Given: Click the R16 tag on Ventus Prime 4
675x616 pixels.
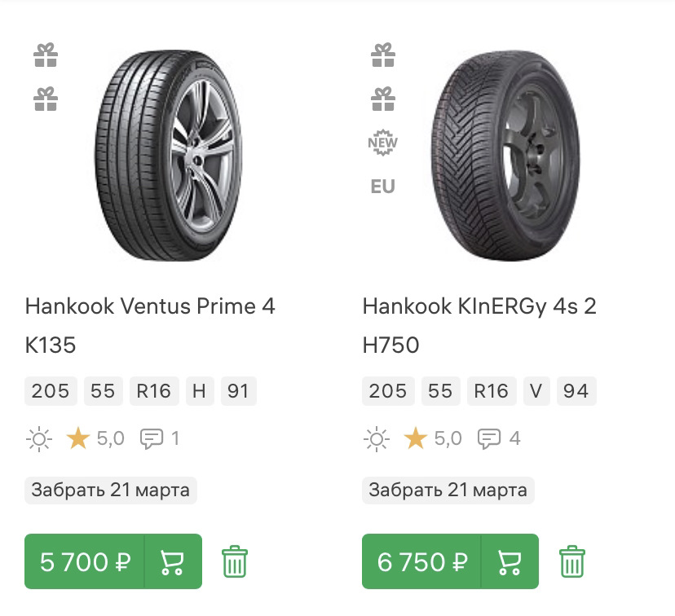Looking at the screenshot, I should [x=153, y=391].
